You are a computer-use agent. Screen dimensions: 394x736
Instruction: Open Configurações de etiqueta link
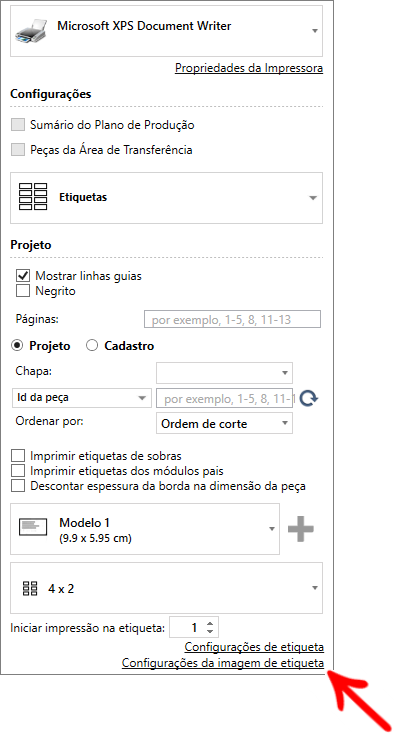254,647
